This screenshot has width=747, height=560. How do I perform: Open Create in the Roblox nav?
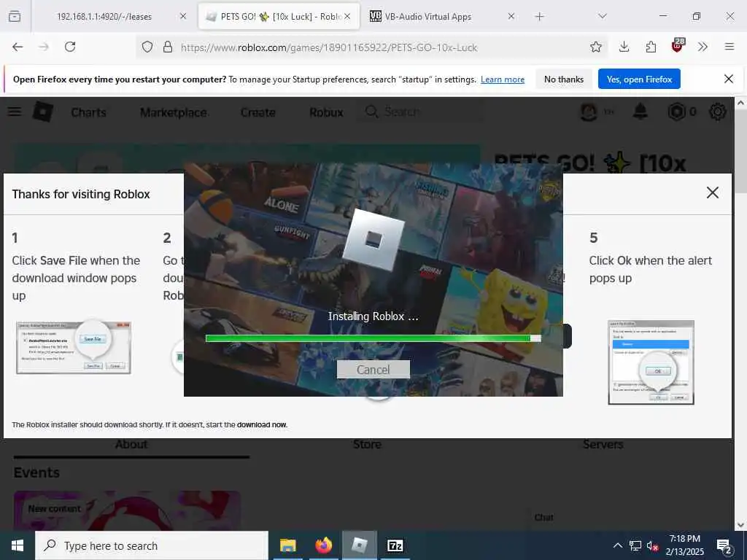click(x=258, y=112)
